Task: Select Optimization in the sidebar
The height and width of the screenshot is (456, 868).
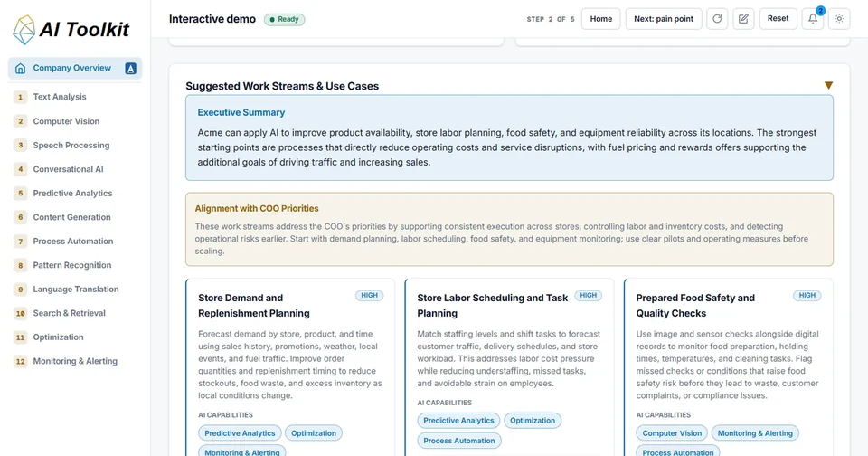Action: [x=75, y=337]
